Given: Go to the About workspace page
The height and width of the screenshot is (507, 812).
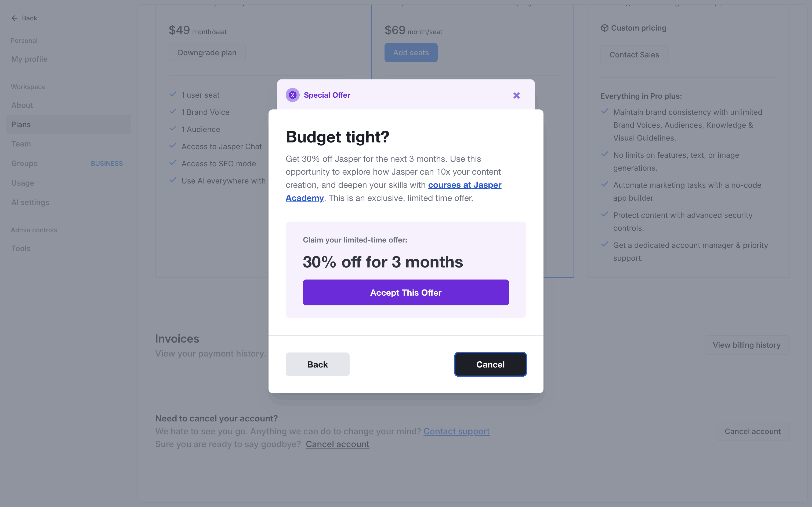Looking at the screenshot, I should point(22,105).
